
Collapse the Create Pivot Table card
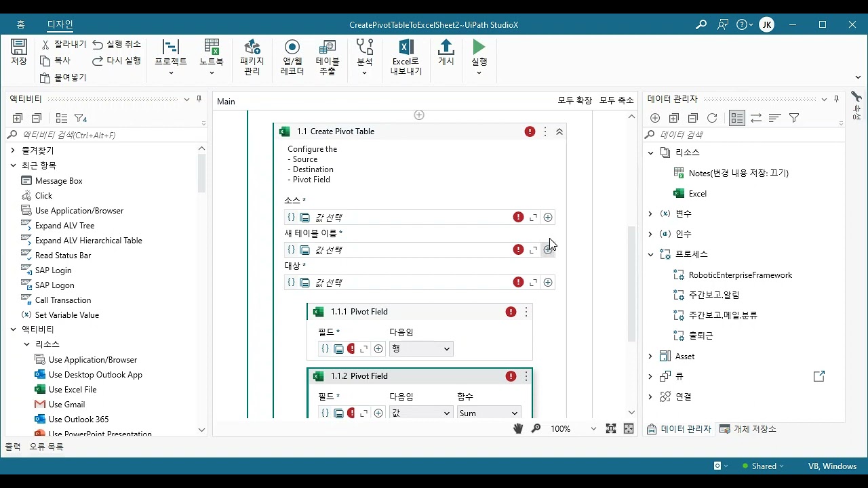pos(559,131)
